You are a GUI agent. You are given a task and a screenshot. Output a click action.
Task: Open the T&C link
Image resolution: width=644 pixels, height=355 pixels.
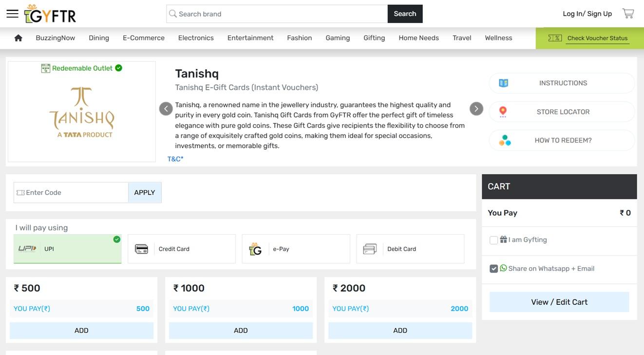[x=175, y=159]
